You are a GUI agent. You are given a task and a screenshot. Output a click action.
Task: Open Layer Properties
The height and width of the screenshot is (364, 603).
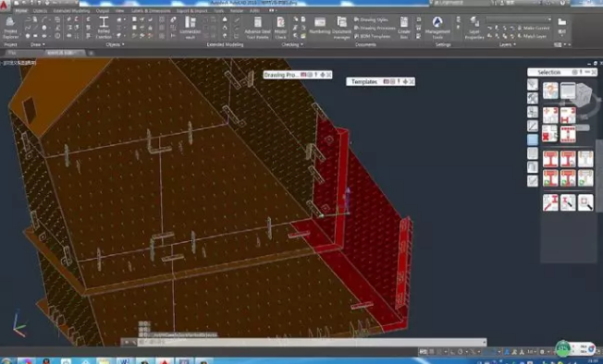(474, 28)
